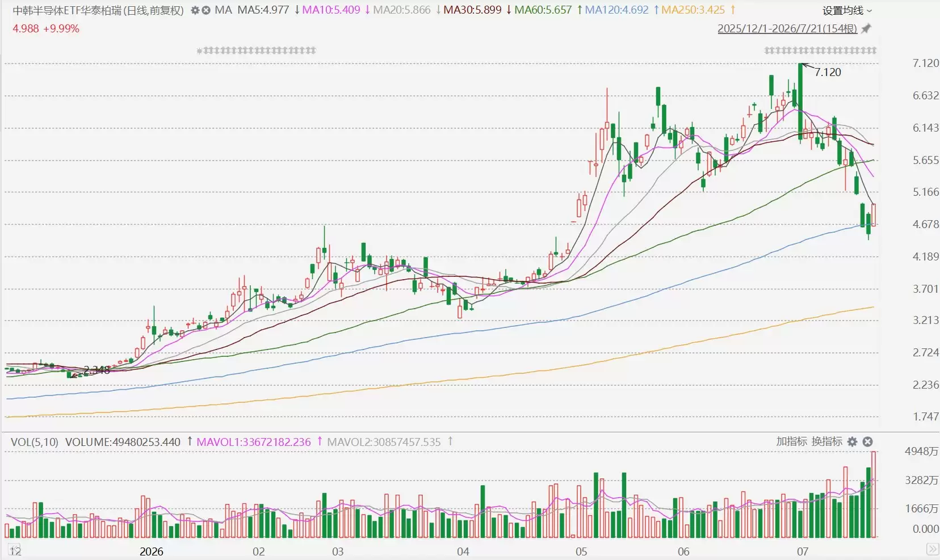Open MA indicator settings gear icon

195,10
